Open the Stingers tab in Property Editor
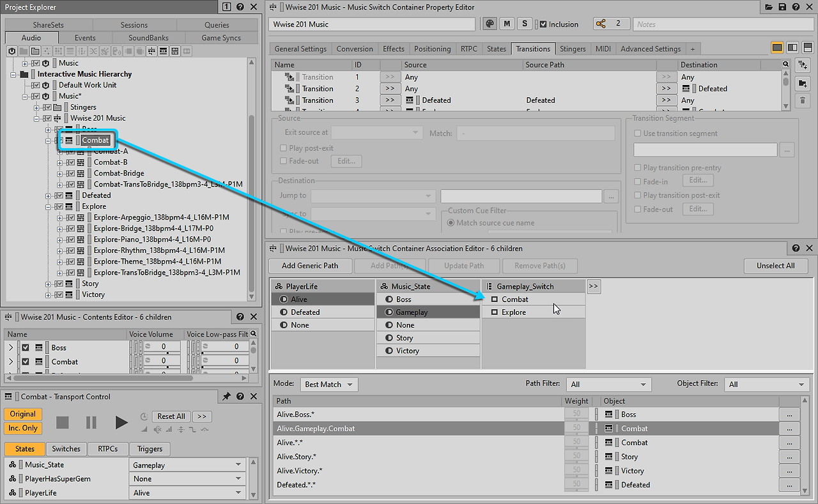This screenshot has width=818, height=504. 573,49
